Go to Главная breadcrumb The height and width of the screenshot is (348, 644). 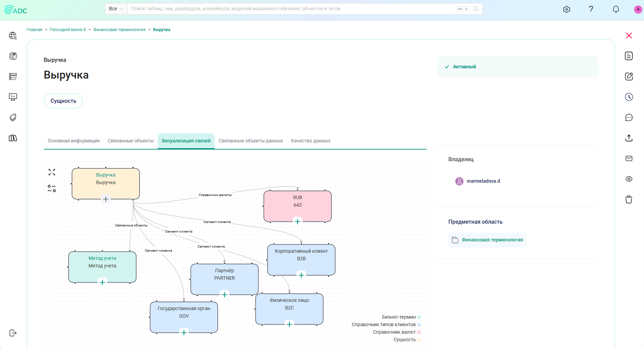point(34,30)
